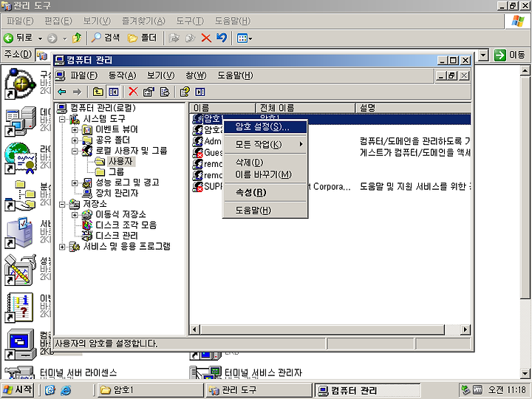This screenshot has height=399, width=532.
Task: Click the horizontal scrollbar left arrow in user list
Action: pyautogui.click(x=194, y=329)
